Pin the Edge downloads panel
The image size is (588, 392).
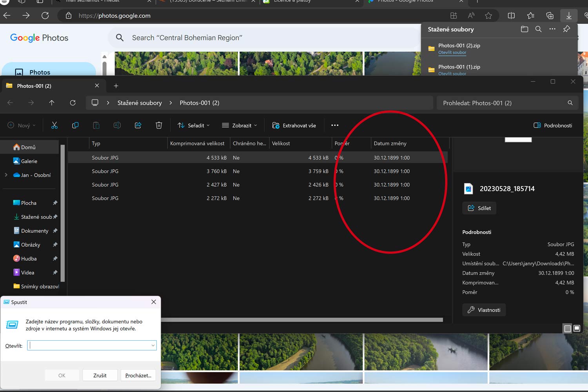[566, 29]
